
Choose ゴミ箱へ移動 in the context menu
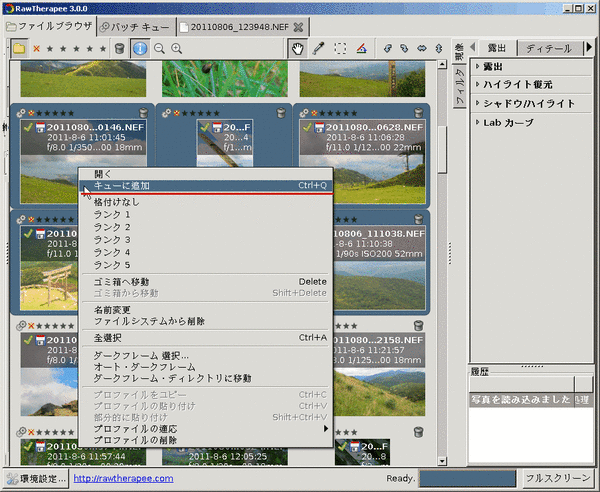pyautogui.click(x=206, y=282)
